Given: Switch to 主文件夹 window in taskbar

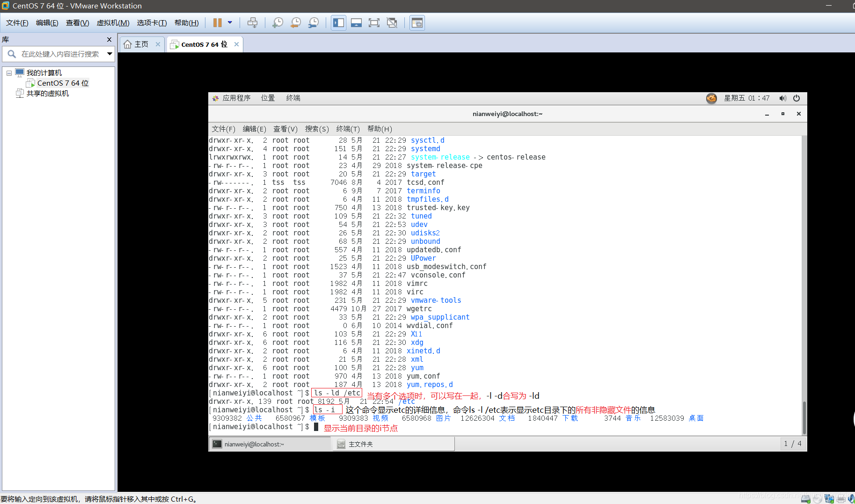Looking at the screenshot, I should [x=393, y=444].
